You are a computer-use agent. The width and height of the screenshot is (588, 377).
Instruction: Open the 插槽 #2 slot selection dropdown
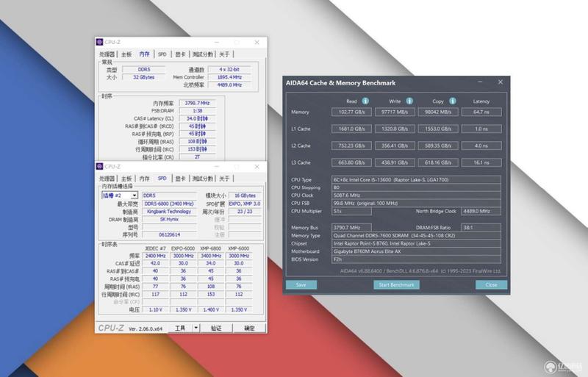135,195
